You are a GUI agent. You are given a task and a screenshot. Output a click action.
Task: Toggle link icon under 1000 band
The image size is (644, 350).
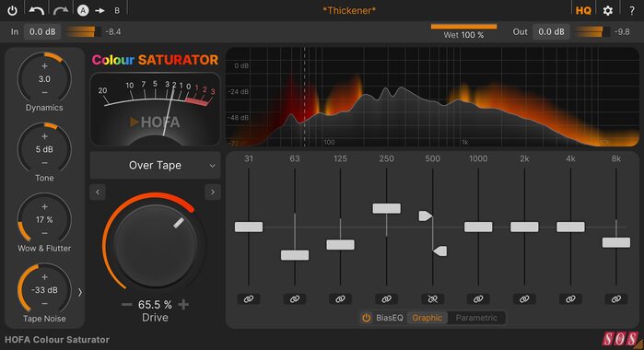(478, 299)
